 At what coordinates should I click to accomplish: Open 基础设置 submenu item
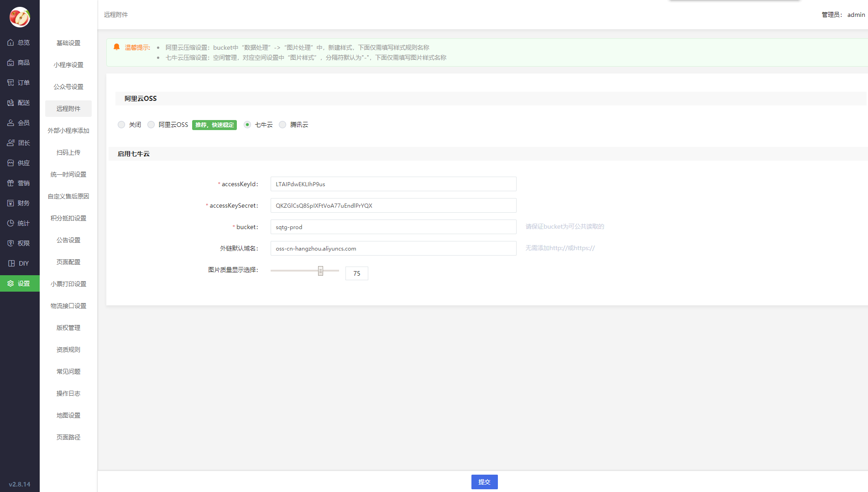[x=68, y=43]
